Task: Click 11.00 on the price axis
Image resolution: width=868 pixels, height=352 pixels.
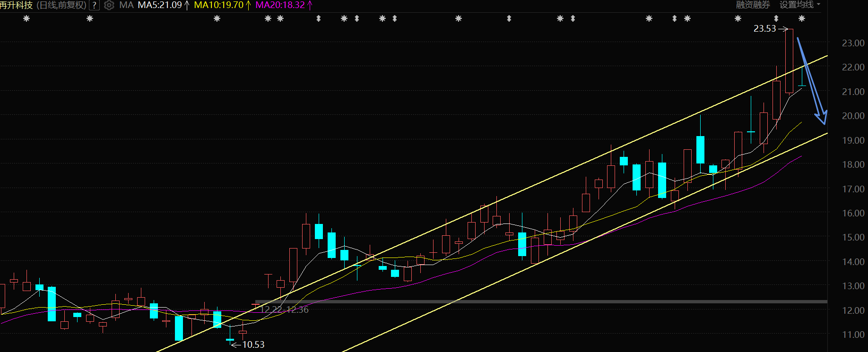Action: (x=853, y=335)
